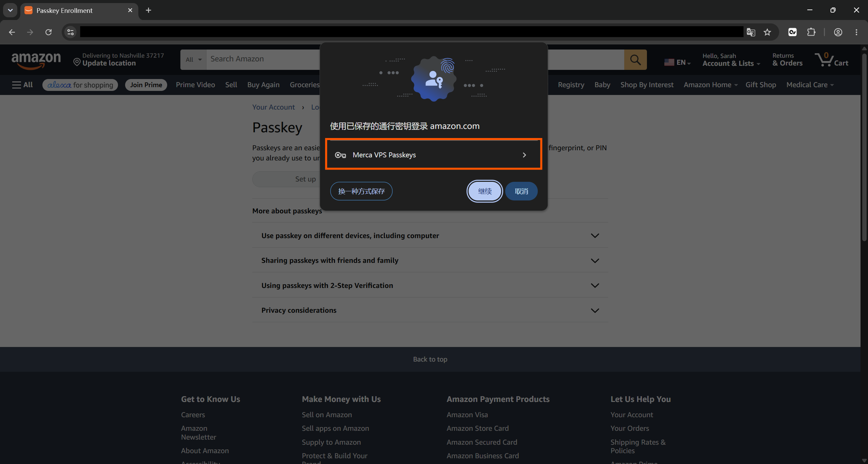
Task: Open the All search category dropdown
Action: tap(193, 60)
